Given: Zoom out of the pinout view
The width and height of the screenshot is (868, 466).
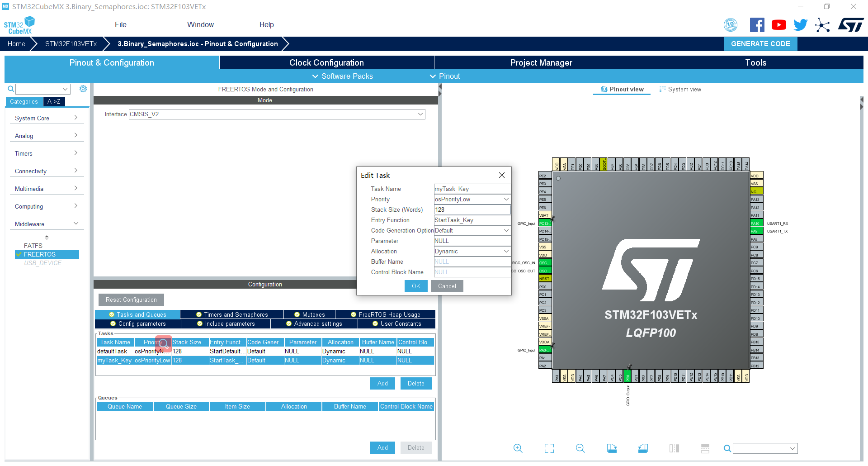Looking at the screenshot, I should click(580, 448).
